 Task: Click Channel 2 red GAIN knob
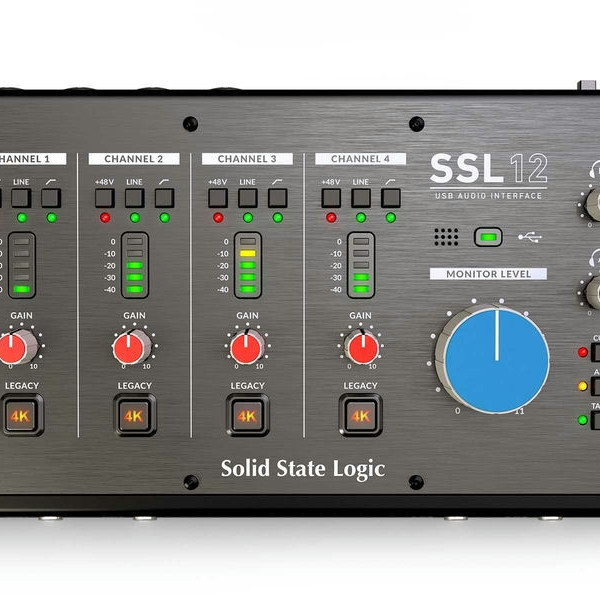point(128,349)
